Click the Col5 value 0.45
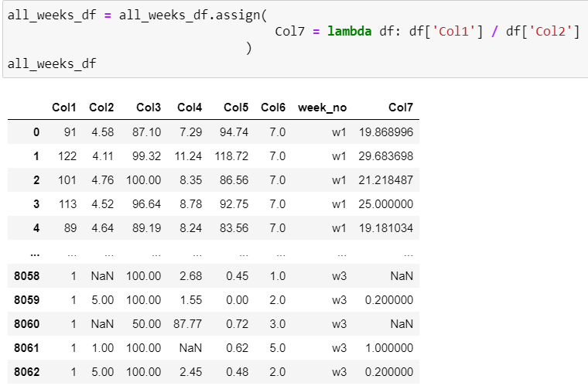The height and width of the screenshot is (386, 588). click(x=237, y=276)
